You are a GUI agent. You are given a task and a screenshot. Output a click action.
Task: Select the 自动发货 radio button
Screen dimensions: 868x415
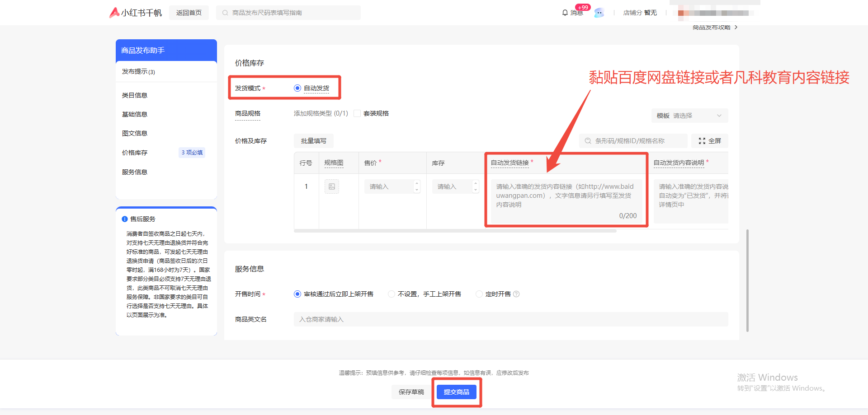tap(297, 88)
